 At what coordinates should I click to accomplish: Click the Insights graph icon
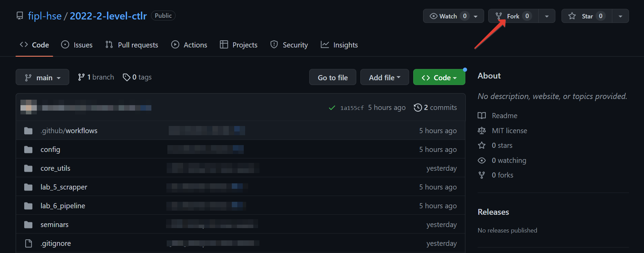pyautogui.click(x=325, y=44)
